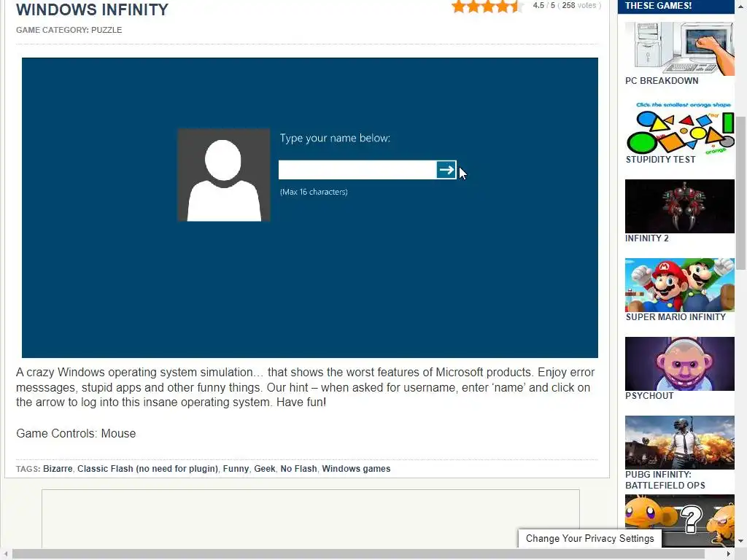This screenshot has width=747, height=560.
Task: Open Psychout game thumbnail
Action: pos(679,364)
